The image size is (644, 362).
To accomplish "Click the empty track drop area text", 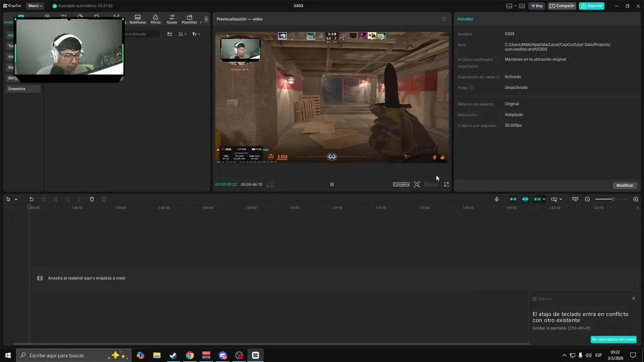I will 87,278.
